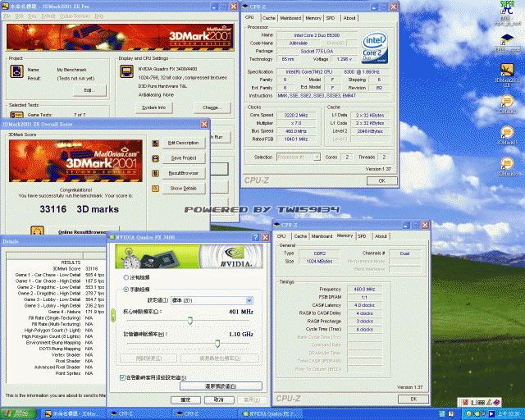Screen dimensions: 525x420
Task: Click the Project icon in 3DMark2001
Action: point(16,71)
